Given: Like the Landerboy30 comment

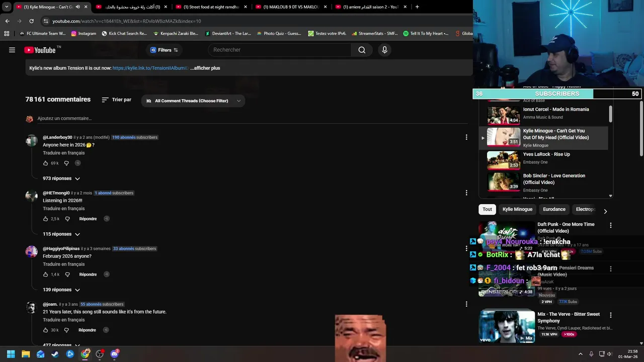Looking at the screenshot, I should pos(46,163).
